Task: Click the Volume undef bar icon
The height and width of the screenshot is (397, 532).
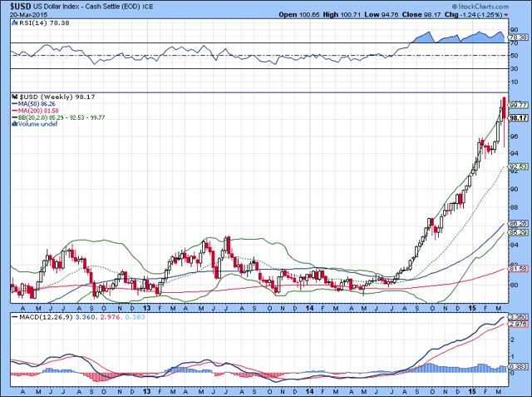Action: point(15,124)
